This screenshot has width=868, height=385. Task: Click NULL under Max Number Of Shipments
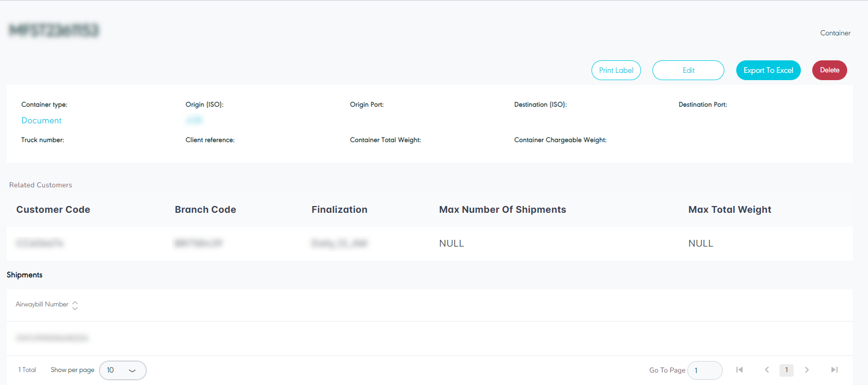click(x=451, y=243)
